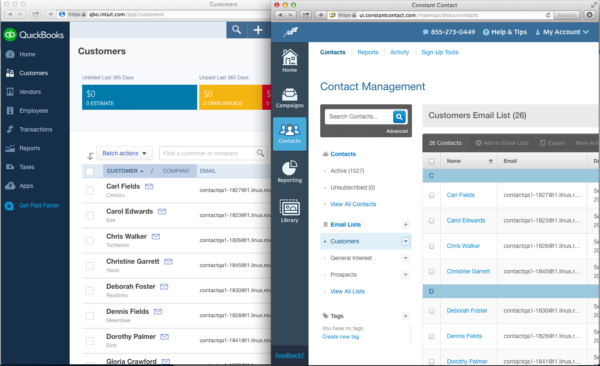Viewport: 600px width, 366px height.
Task: Open Contacts in Constant Contact sidebar
Action: pos(290,134)
